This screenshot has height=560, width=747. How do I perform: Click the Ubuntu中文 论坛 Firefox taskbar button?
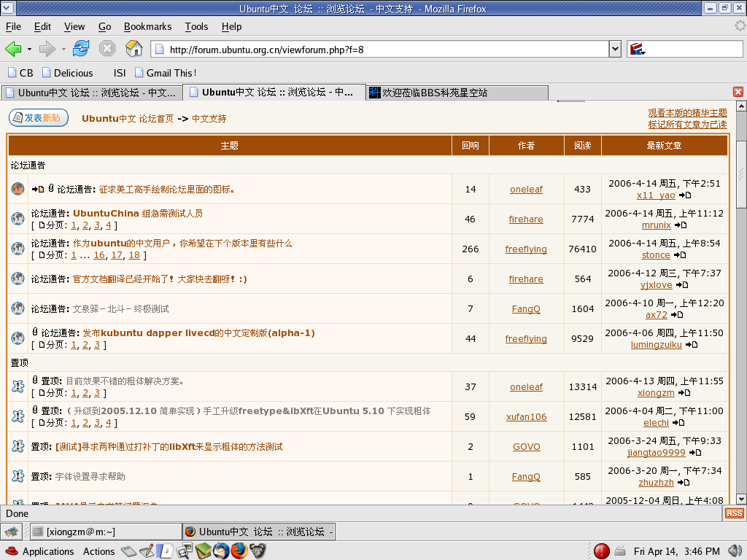[x=259, y=532]
